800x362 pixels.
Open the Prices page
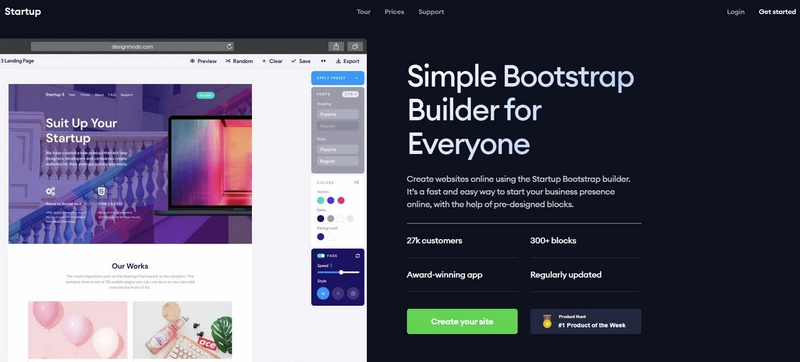pyautogui.click(x=394, y=12)
